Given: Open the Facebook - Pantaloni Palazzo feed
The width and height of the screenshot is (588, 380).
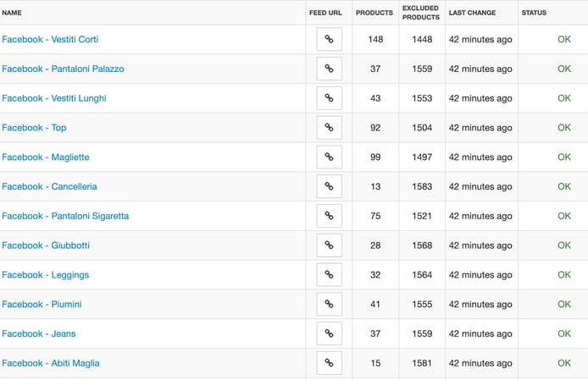Looking at the screenshot, I should click(63, 69).
